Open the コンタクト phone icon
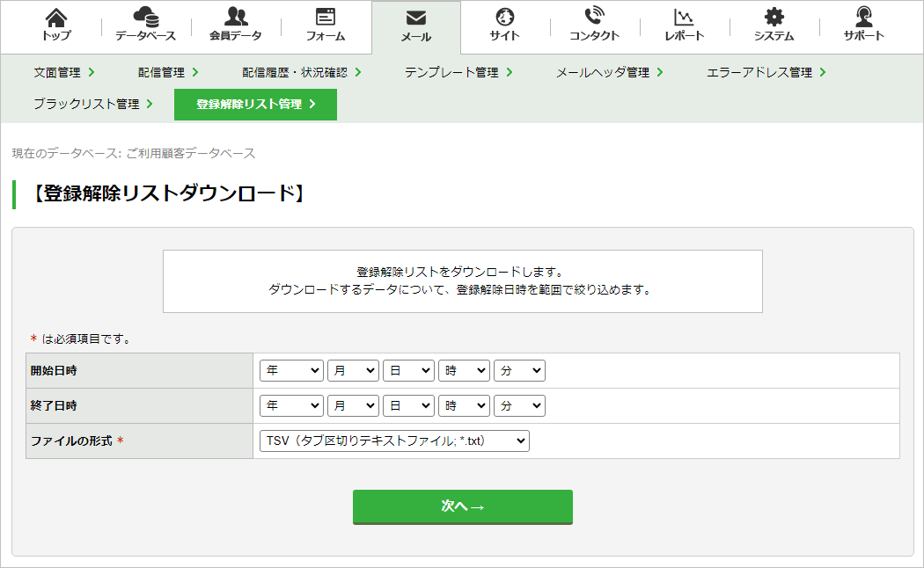 pos(594,17)
